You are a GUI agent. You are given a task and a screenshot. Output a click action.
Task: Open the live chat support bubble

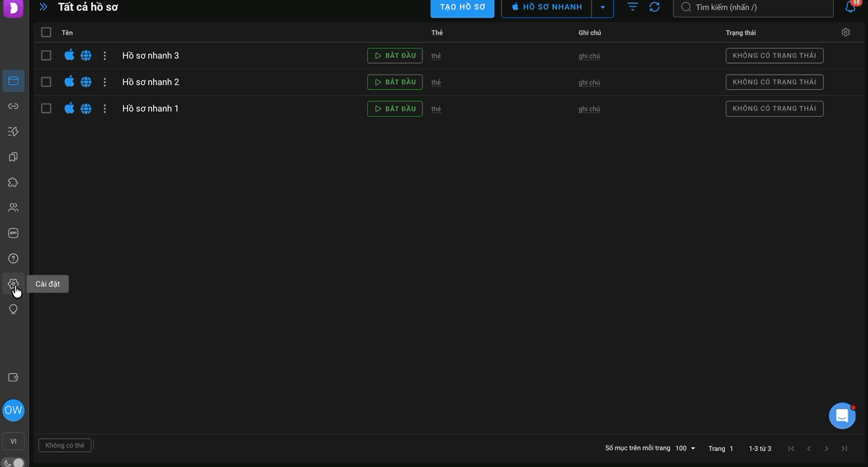[x=842, y=416]
